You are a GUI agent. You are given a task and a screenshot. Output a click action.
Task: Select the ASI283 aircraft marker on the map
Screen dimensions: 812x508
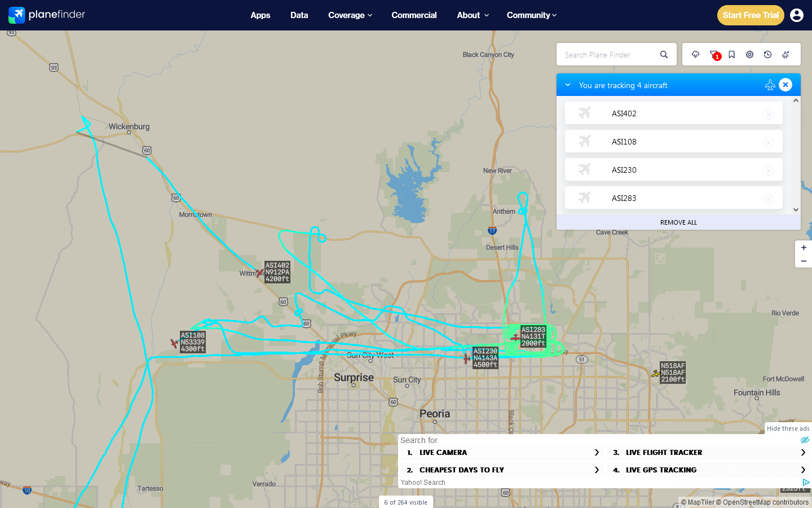[x=515, y=337]
